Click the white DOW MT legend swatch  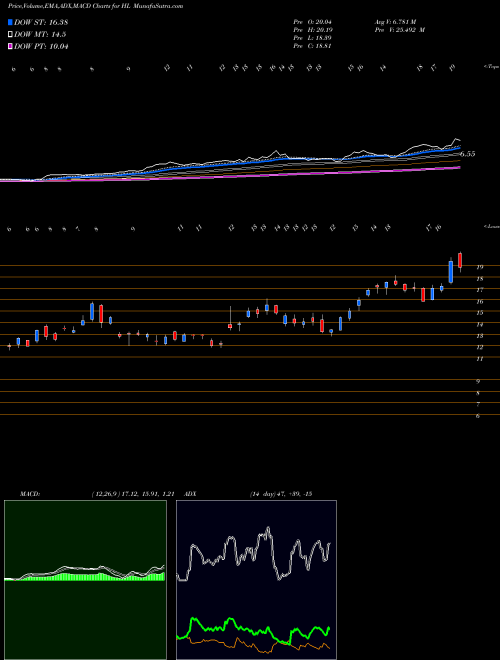pos(11,35)
